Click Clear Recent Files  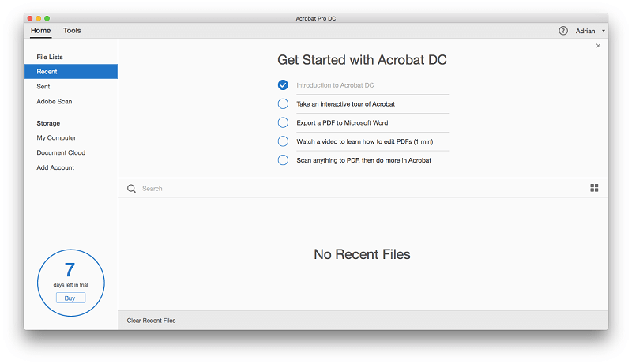pyautogui.click(x=151, y=321)
